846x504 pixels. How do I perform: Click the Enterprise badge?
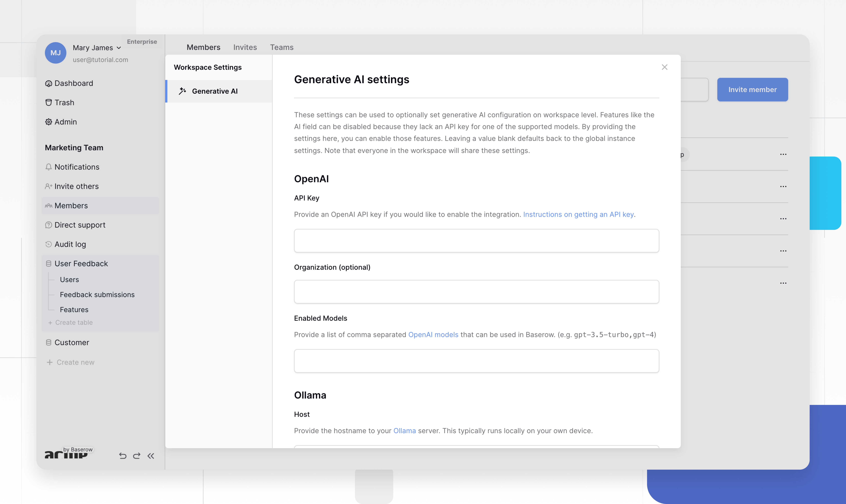click(142, 42)
